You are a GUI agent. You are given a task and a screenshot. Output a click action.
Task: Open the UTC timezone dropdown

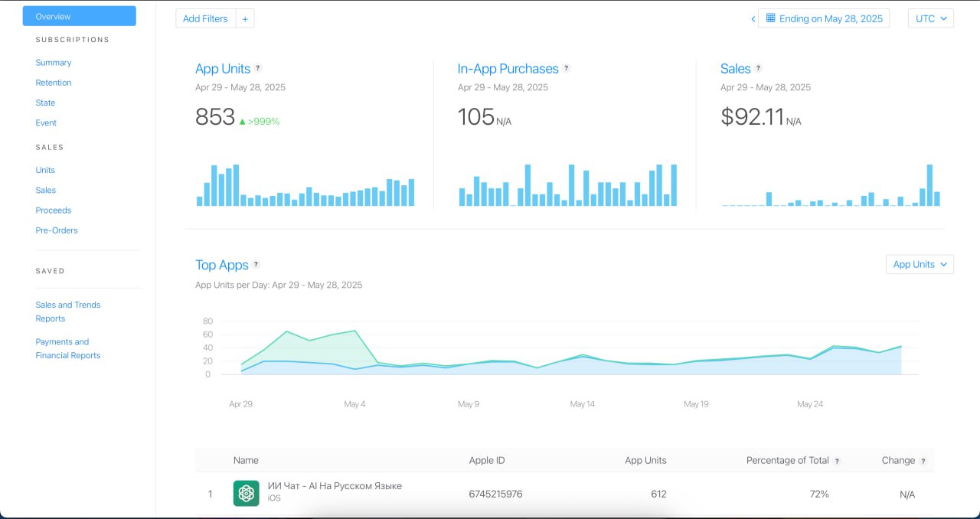[930, 18]
